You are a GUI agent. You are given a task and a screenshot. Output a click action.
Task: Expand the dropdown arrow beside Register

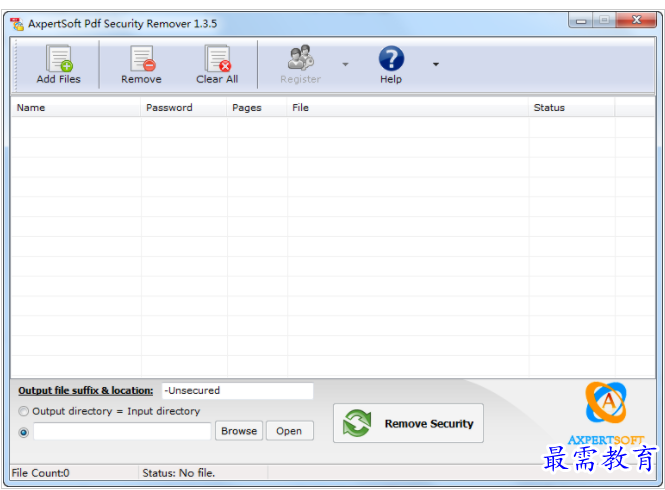[x=345, y=64]
